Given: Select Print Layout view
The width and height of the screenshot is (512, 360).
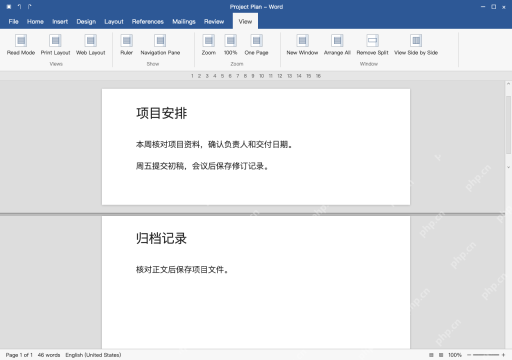Looking at the screenshot, I should tap(55, 45).
